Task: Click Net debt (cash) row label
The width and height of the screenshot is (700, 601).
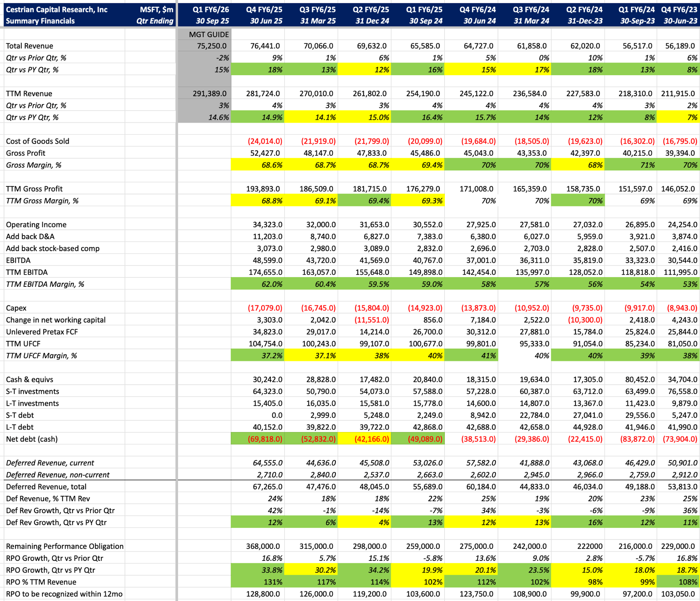Action: (x=32, y=439)
